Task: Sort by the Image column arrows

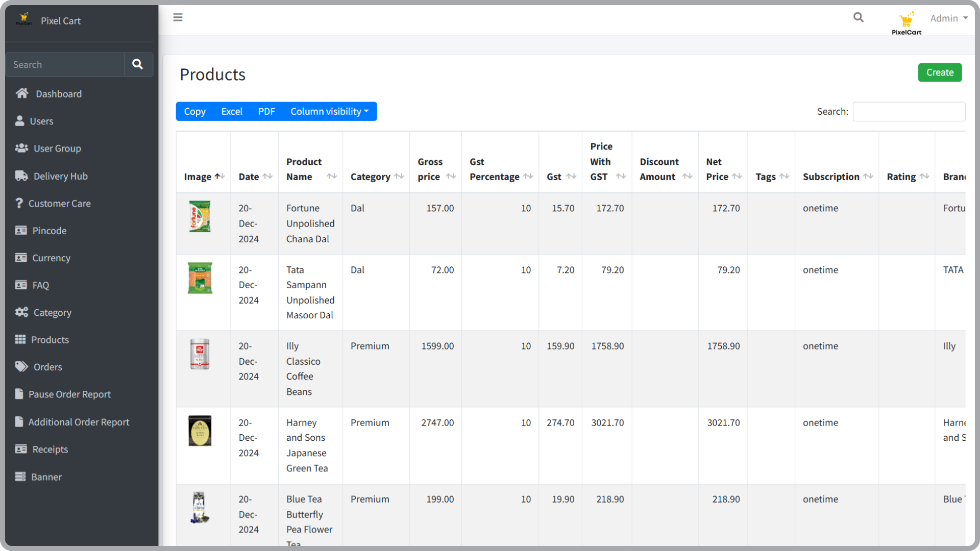Action: point(220,176)
